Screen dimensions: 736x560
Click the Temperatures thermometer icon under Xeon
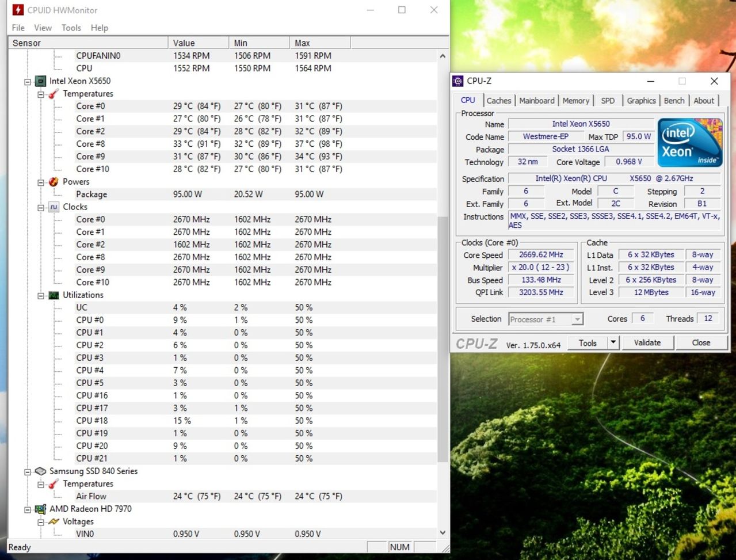54,94
